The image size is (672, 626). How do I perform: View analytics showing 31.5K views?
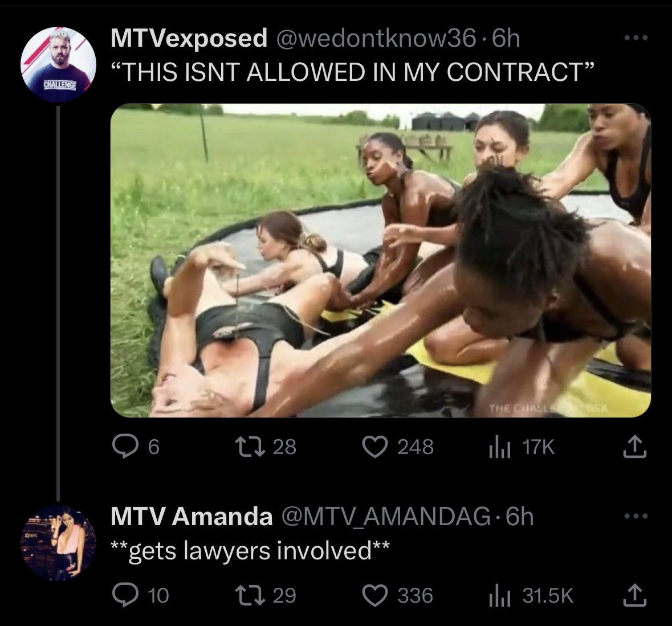[x=499, y=596]
